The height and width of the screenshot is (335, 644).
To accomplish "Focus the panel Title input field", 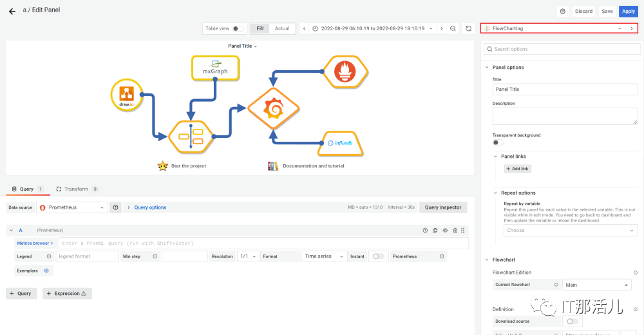I will [565, 89].
